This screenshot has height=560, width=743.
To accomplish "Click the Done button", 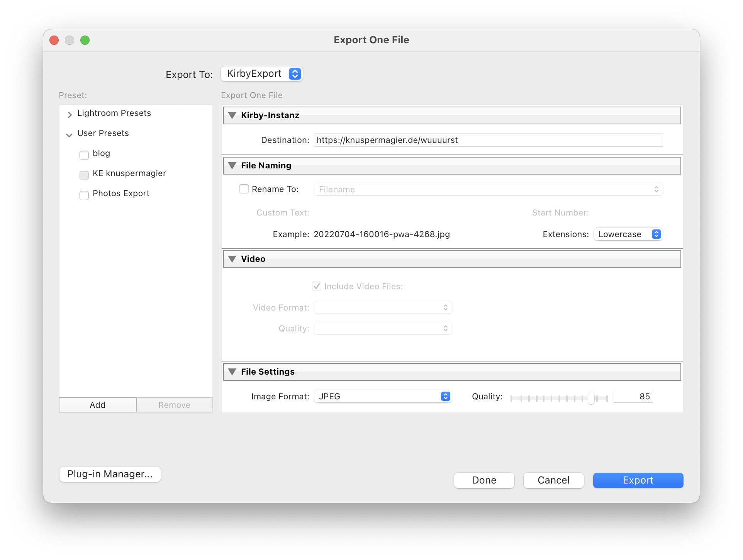I will coord(484,480).
